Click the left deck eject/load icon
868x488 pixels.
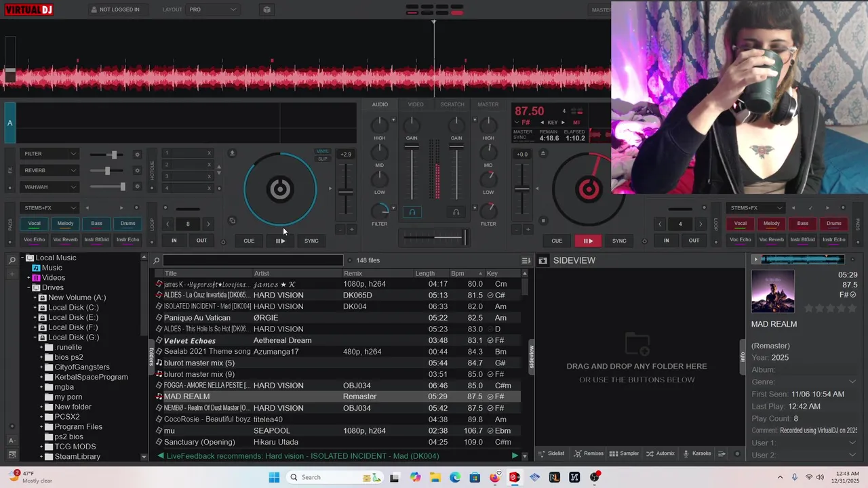coord(232,153)
